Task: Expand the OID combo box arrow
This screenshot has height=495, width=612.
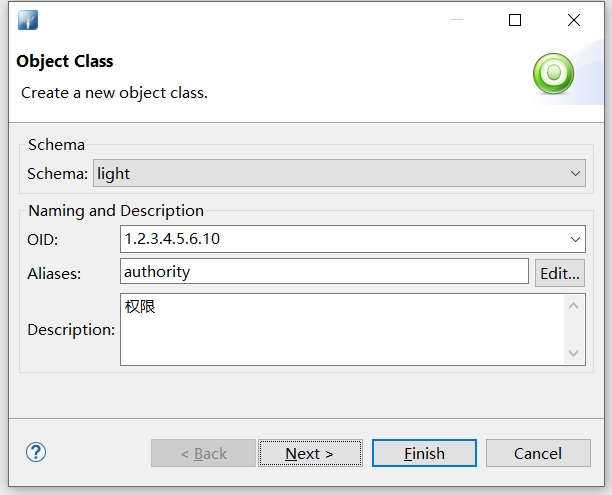Action: click(575, 239)
